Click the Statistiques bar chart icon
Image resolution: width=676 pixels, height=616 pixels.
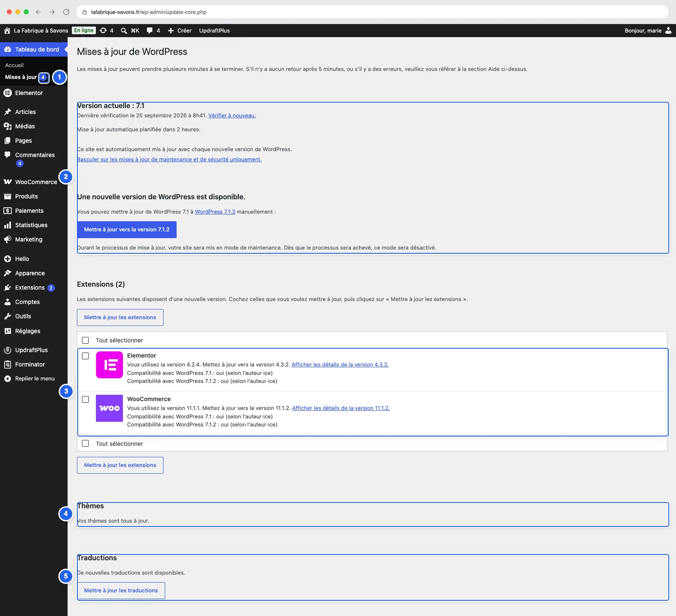8,225
